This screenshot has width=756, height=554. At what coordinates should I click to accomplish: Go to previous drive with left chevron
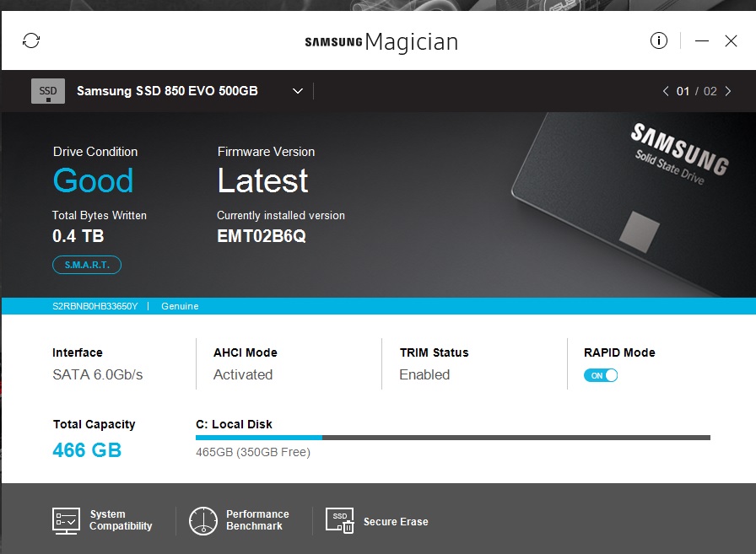pos(666,91)
